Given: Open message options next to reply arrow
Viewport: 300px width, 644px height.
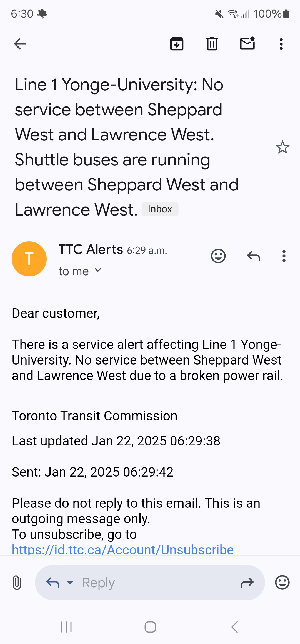Looking at the screenshot, I should (x=284, y=256).
